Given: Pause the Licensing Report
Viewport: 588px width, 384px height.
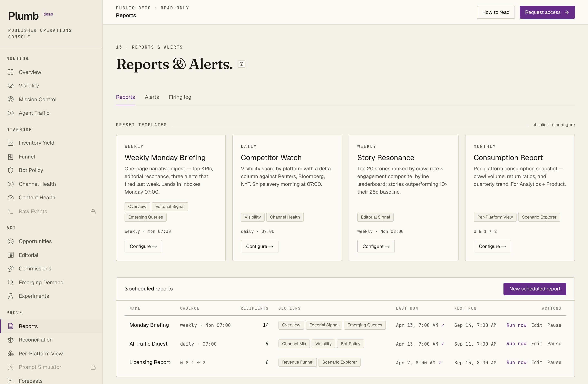Looking at the screenshot, I should point(554,363).
